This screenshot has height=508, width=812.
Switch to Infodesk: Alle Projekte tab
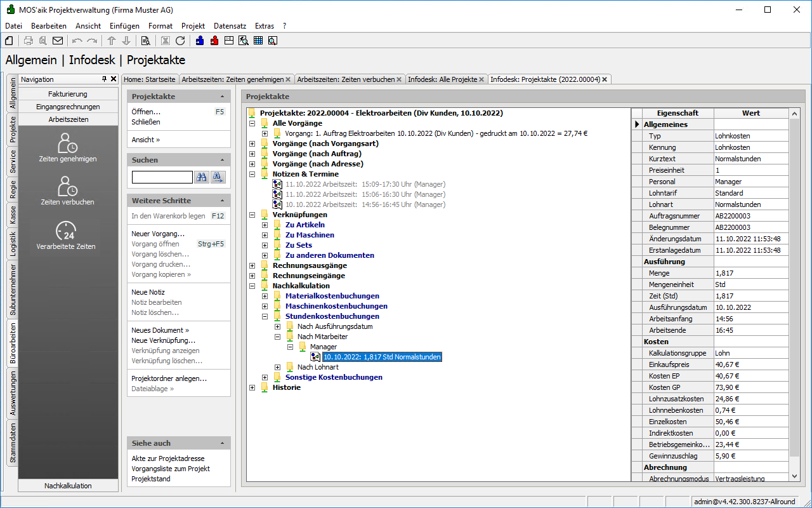442,79
